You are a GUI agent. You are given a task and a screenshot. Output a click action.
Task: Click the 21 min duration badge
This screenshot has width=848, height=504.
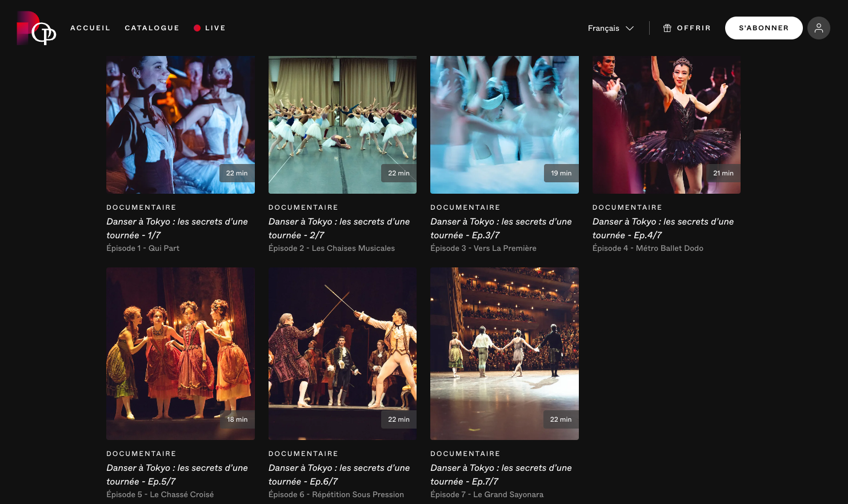723,173
